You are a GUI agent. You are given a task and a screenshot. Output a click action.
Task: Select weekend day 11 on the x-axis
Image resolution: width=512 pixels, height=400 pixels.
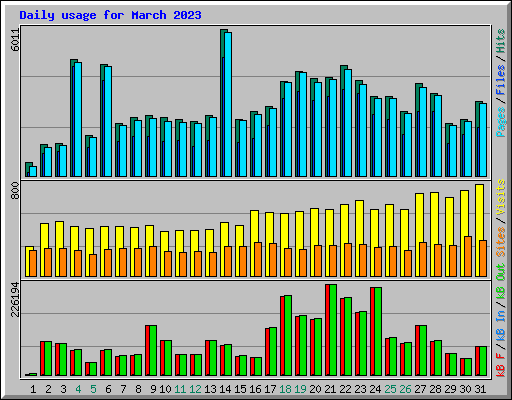coord(180,389)
